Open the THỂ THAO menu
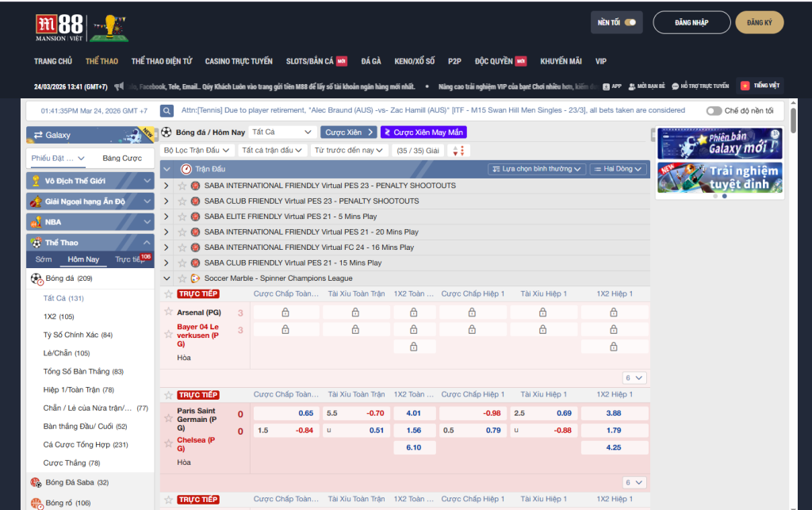This screenshot has height=510, width=812. [x=101, y=61]
